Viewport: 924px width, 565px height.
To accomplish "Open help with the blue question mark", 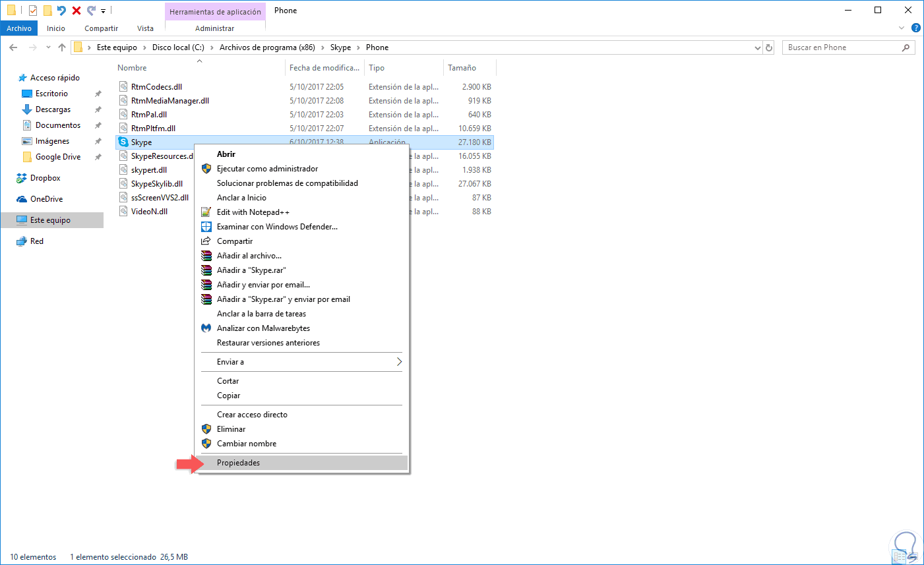I will [x=915, y=28].
